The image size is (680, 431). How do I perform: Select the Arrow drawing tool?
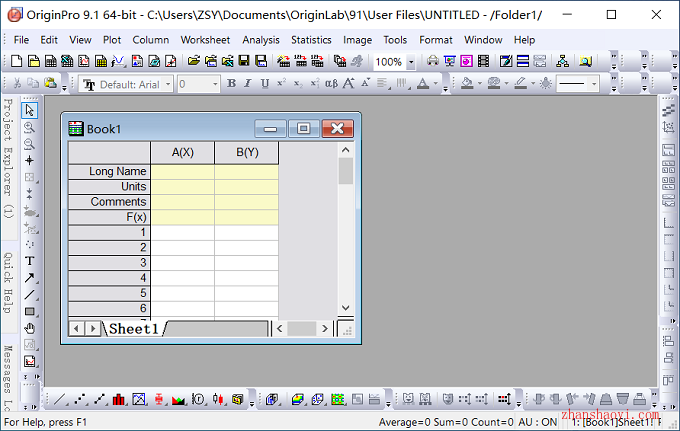point(29,278)
